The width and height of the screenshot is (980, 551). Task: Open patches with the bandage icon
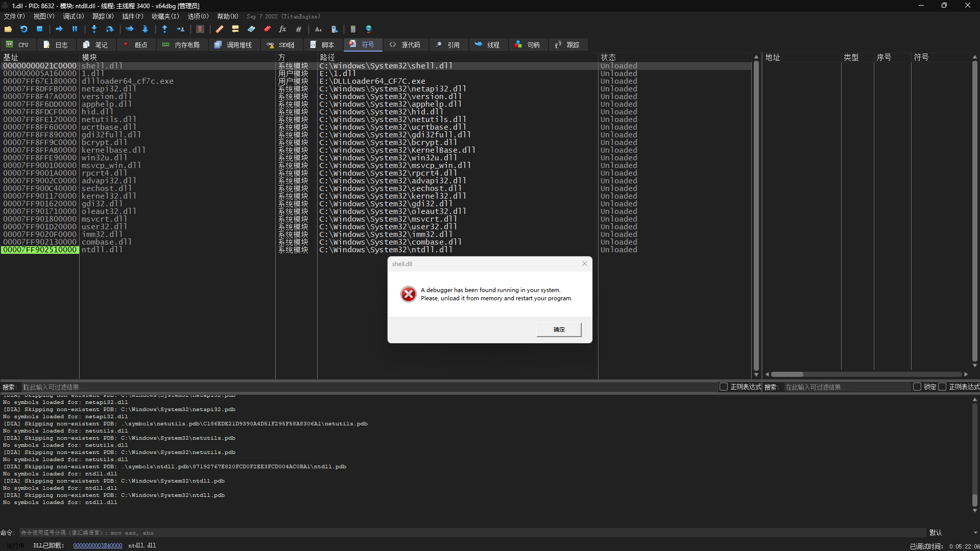click(x=220, y=29)
